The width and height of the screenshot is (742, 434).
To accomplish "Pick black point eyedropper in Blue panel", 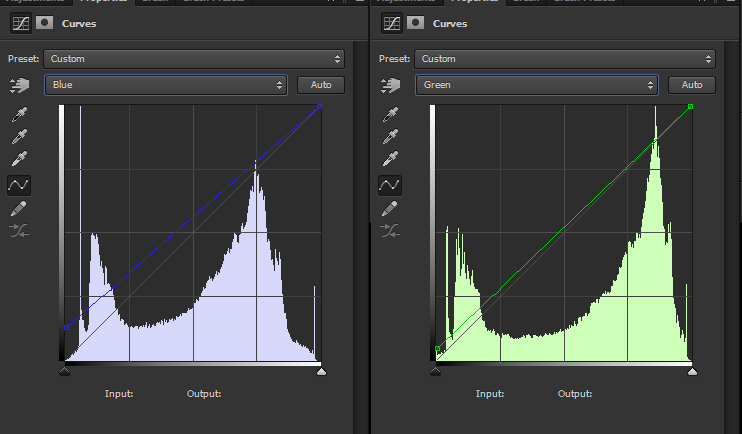I will point(19,114).
